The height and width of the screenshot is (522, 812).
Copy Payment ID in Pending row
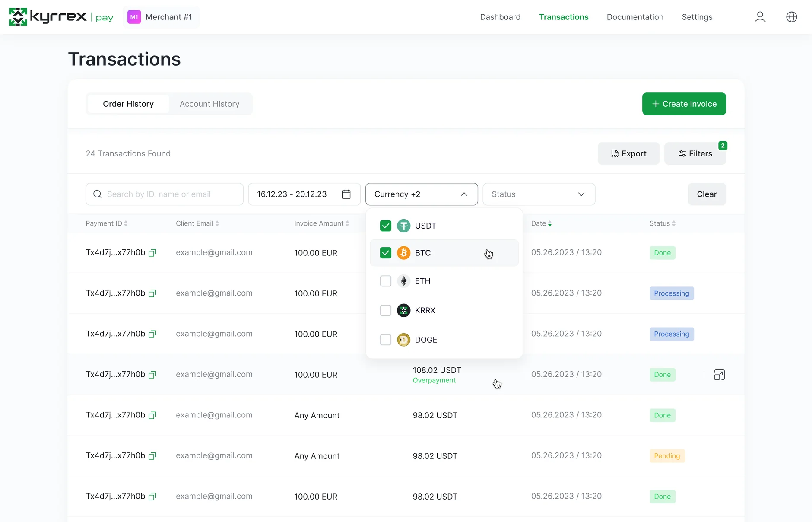tap(152, 456)
